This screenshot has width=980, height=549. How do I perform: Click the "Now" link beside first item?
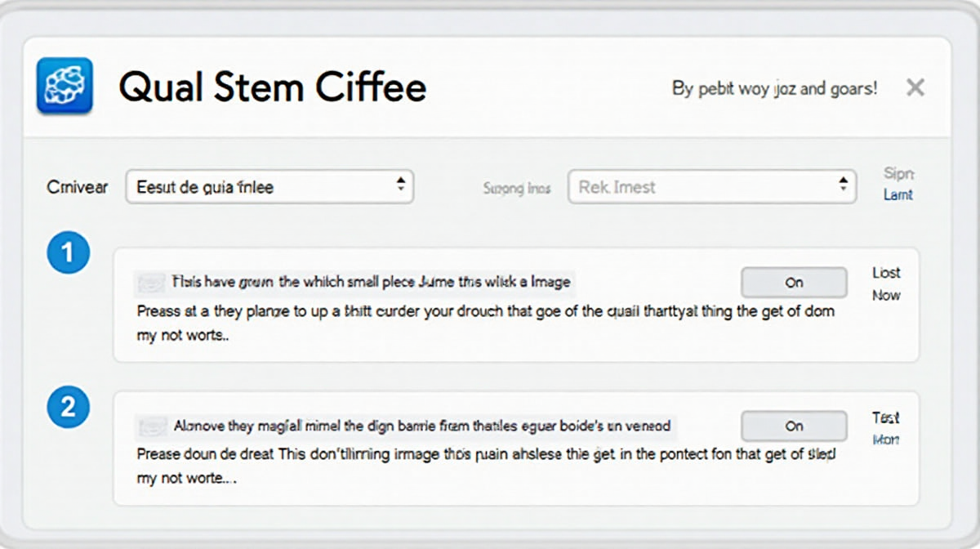click(886, 295)
